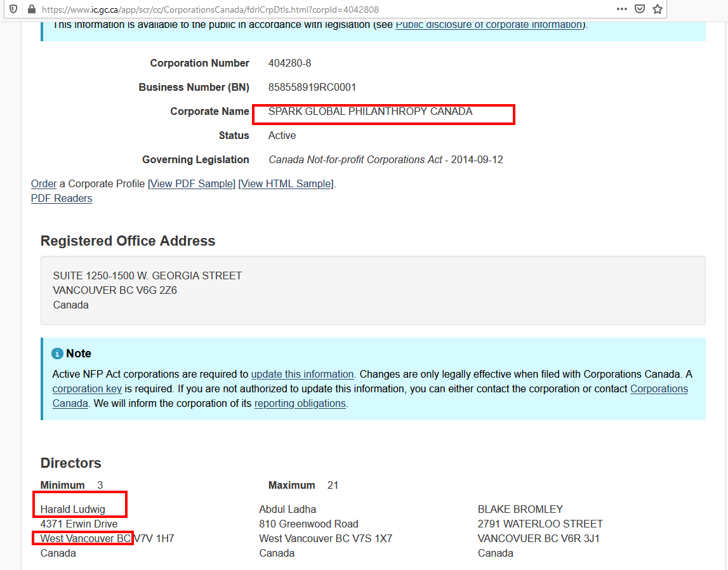Click 810 Greenwood Road address
This screenshot has width=728, height=570.
tap(308, 524)
